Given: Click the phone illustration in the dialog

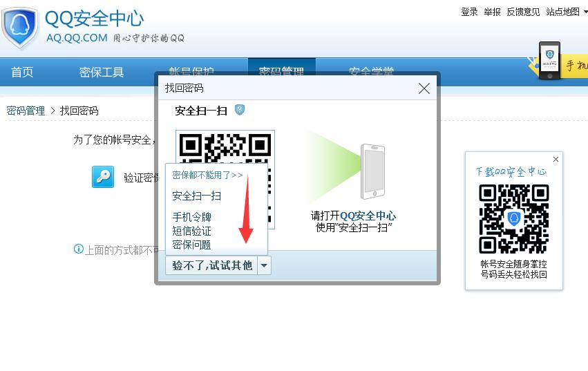Looking at the screenshot, I should [x=372, y=171].
